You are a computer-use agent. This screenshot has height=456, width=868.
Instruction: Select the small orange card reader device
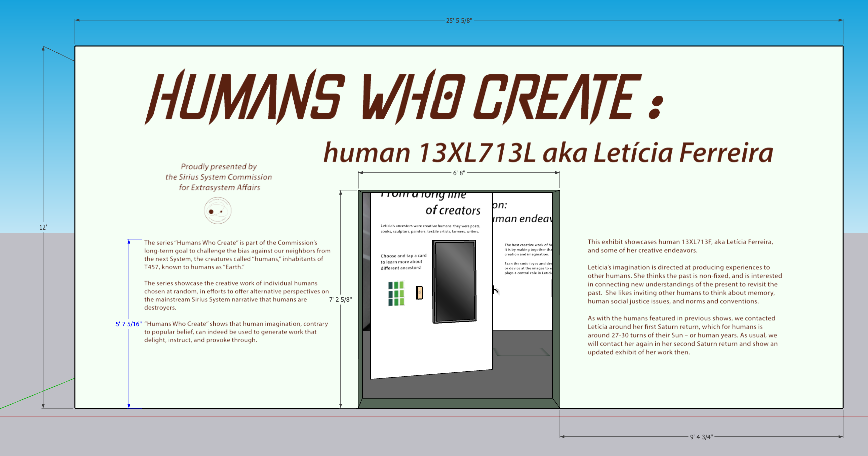(x=419, y=293)
